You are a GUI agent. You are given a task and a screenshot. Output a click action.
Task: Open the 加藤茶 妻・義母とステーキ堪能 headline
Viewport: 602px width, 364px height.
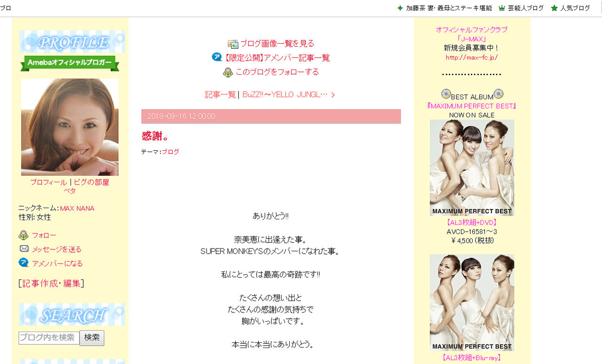(449, 8)
